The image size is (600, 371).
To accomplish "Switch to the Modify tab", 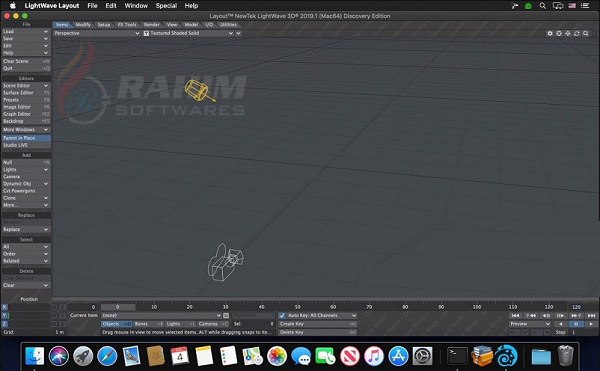I will pyautogui.click(x=83, y=25).
